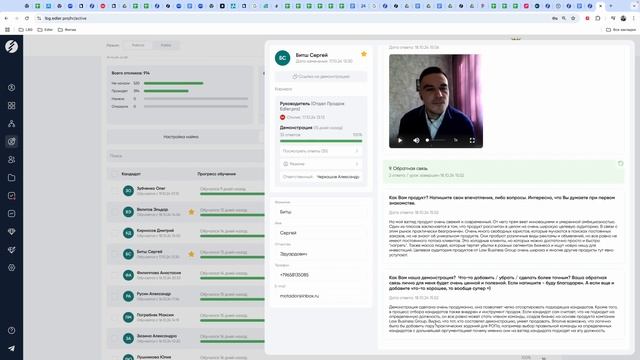Open the settings gear icon in sidebar
This screenshot has width=640, height=360.
[x=11, y=268]
